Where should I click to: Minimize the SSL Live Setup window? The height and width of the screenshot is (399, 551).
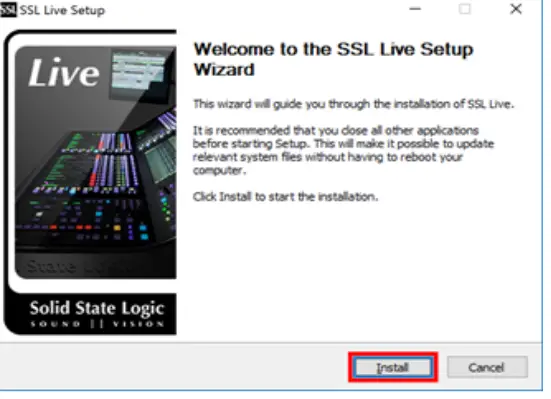[x=415, y=9]
